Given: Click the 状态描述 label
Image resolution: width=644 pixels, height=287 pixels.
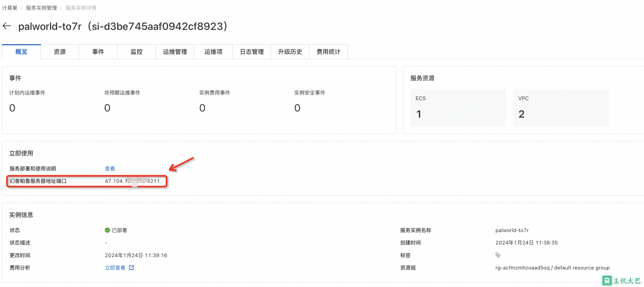Looking at the screenshot, I should (x=20, y=243).
